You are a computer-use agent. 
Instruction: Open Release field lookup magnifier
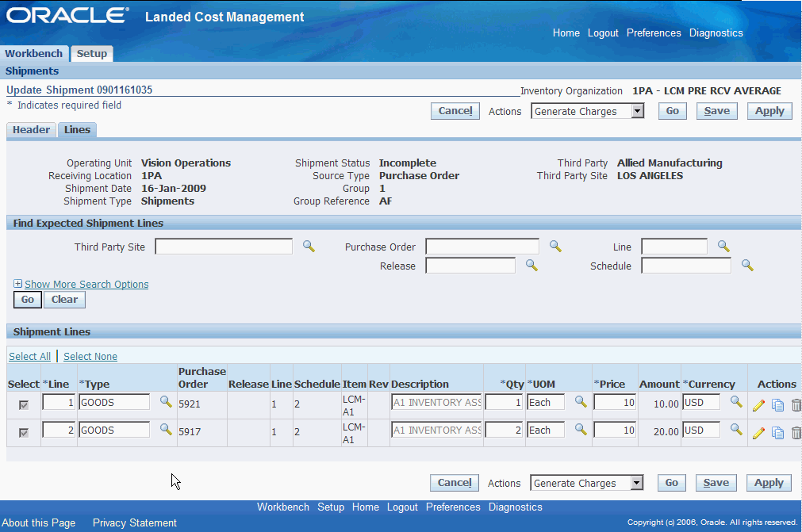(x=531, y=266)
